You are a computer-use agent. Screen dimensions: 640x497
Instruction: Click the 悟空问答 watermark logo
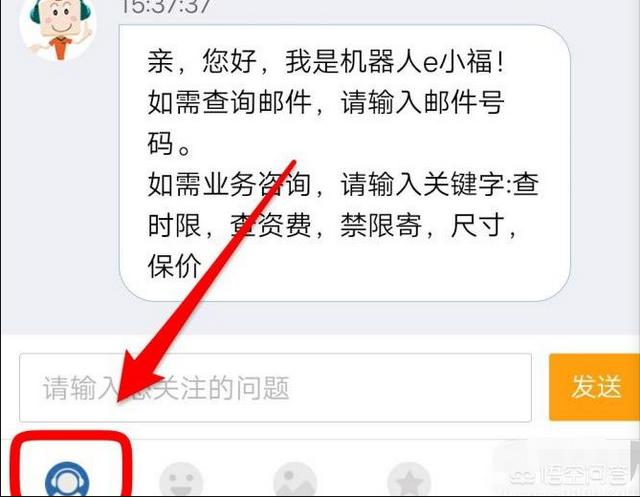click(x=523, y=475)
